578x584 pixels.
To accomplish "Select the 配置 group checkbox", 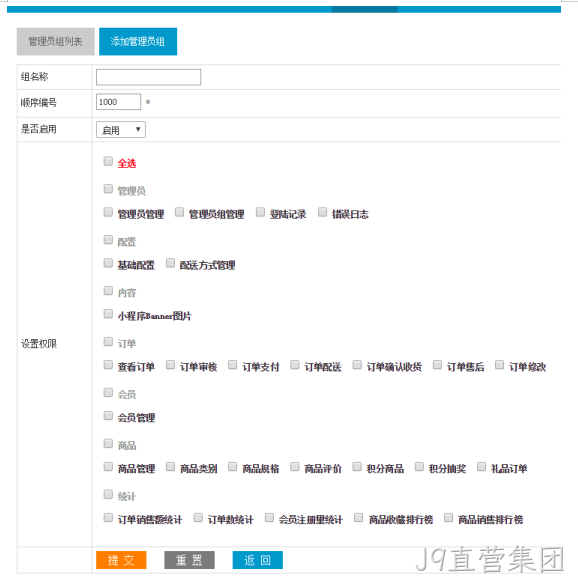I will coord(108,239).
